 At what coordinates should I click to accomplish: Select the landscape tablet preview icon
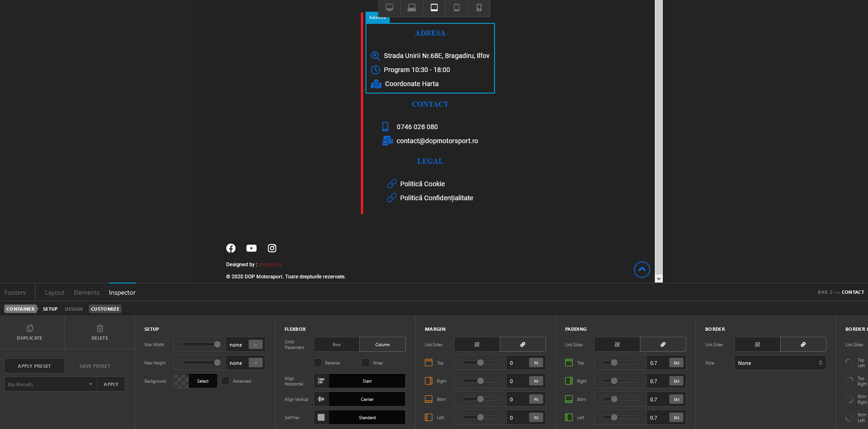(434, 7)
